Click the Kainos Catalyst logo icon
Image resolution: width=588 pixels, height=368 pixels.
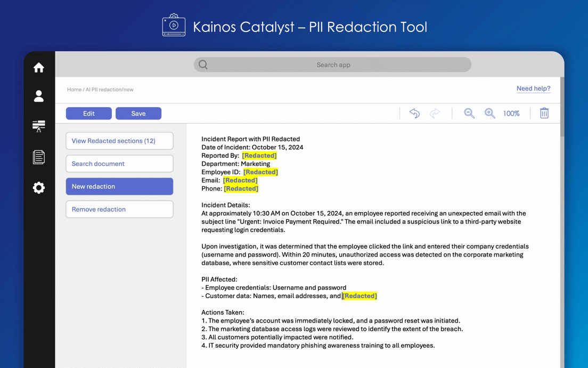click(x=174, y=25)
